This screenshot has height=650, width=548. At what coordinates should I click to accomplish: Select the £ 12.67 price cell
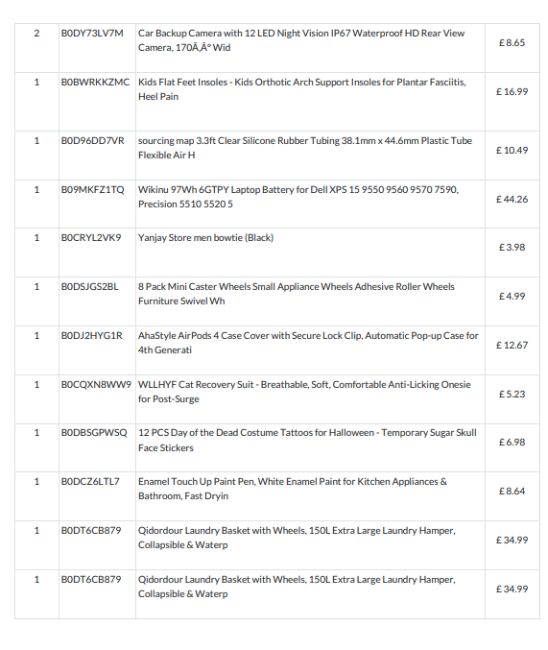(x=512, y=345)
